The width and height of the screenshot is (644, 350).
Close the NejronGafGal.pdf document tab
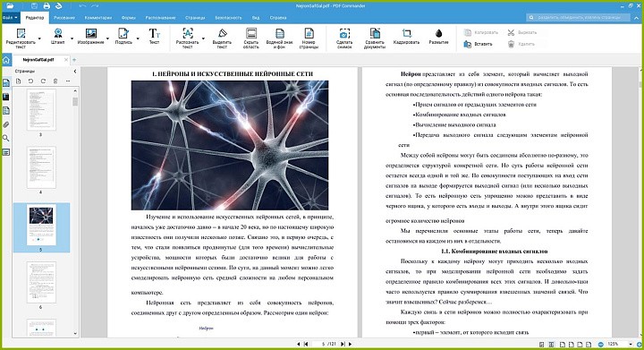(x=66, y=60)
